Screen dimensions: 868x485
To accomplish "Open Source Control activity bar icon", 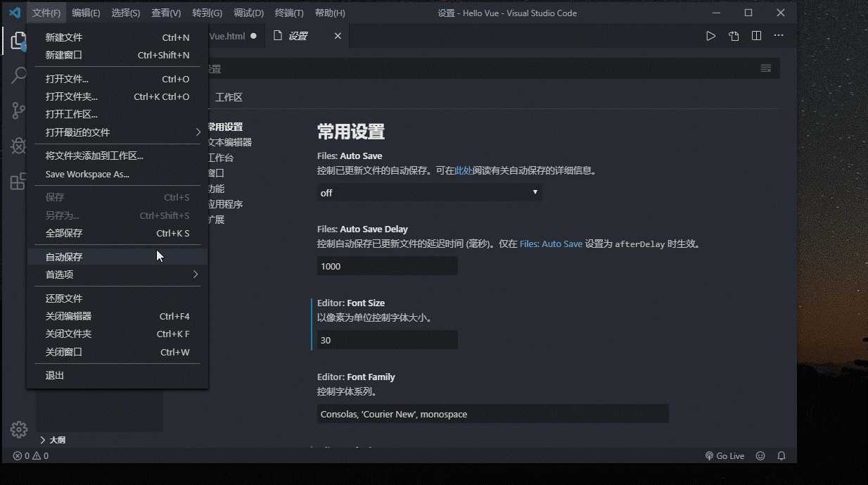I will [18, 111].
